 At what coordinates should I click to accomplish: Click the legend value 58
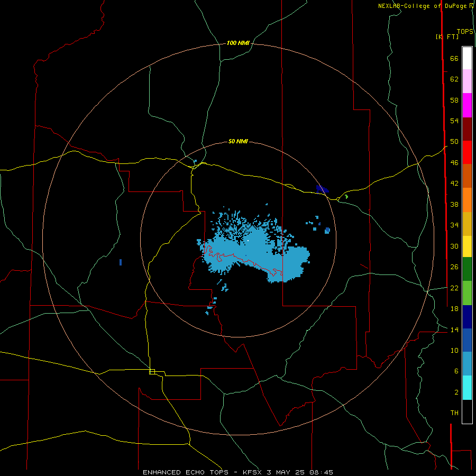pos(454,100)
